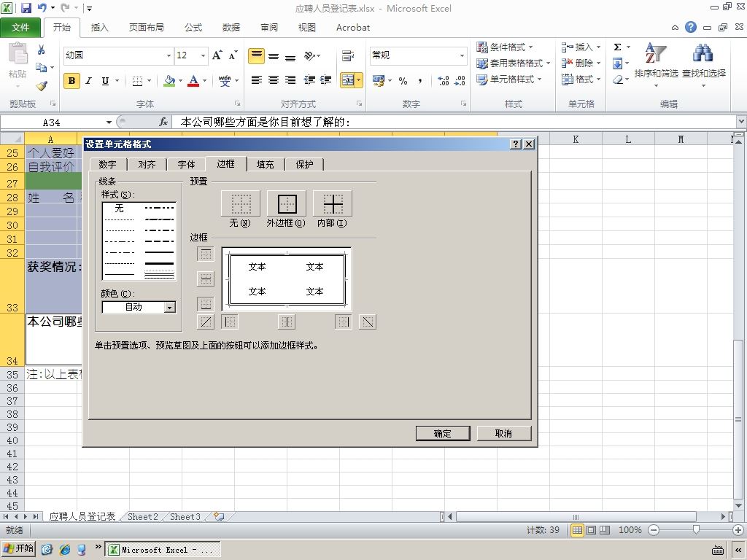
Task: Toggle the Bold formatting button
Action: pos(71,81)
